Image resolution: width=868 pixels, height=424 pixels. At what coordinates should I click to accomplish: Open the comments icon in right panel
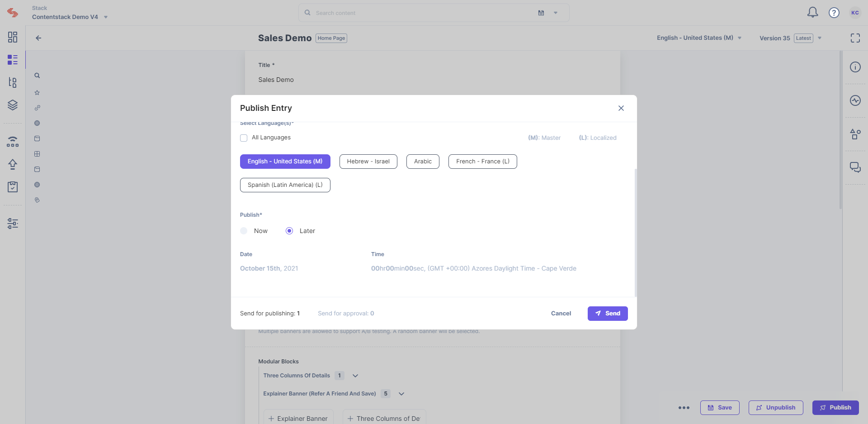[855, 167]
